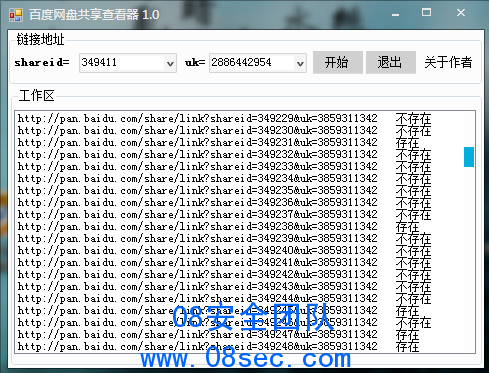Select the row with shareid=349247

point(218,335)
